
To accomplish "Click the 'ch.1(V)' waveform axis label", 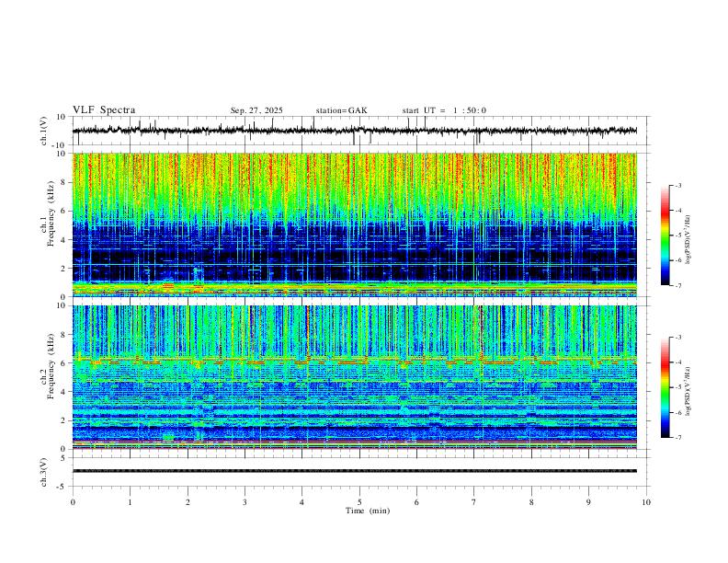I will (44, 131).
